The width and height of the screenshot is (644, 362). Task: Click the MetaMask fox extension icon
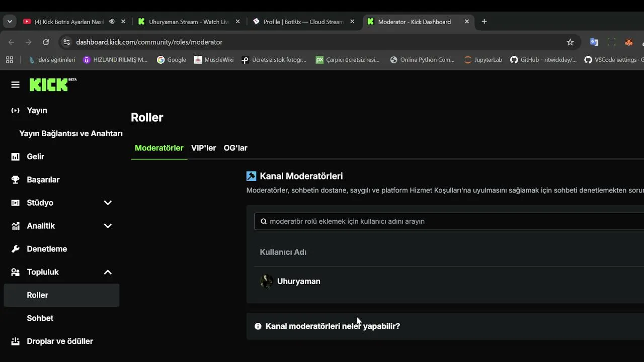[x=628, y=42]
